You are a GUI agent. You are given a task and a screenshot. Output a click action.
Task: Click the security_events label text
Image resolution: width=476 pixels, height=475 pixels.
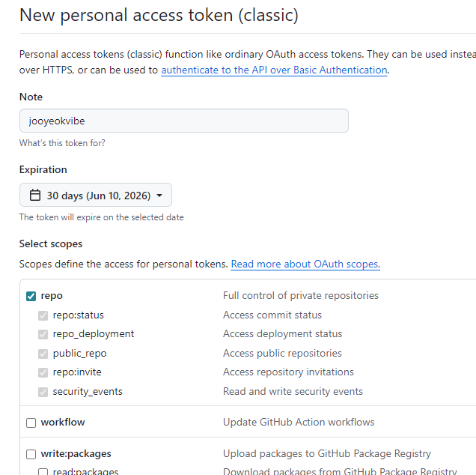[x=88, y=391]
